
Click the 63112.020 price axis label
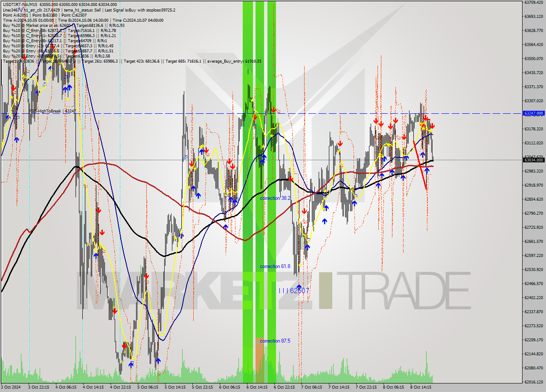coord(534,143)
